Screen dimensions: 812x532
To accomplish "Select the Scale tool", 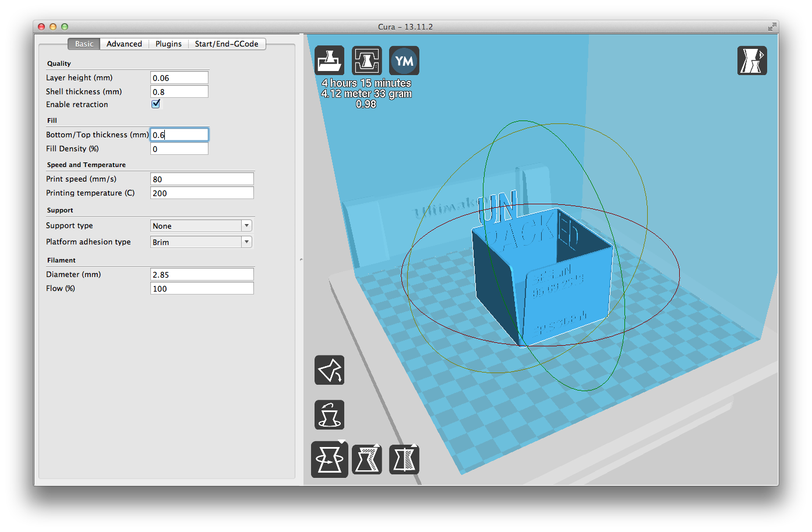I will point(367,460).
